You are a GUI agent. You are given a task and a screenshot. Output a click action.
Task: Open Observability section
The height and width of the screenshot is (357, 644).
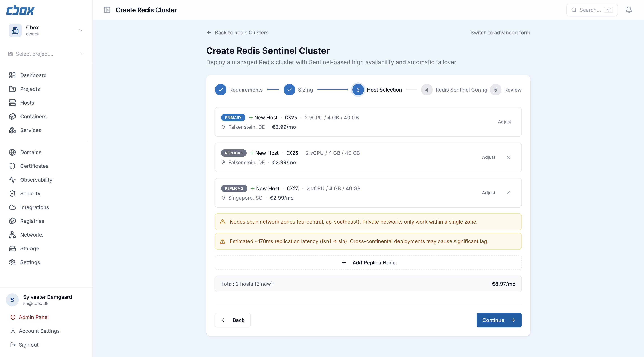click(x=36, y=180)
